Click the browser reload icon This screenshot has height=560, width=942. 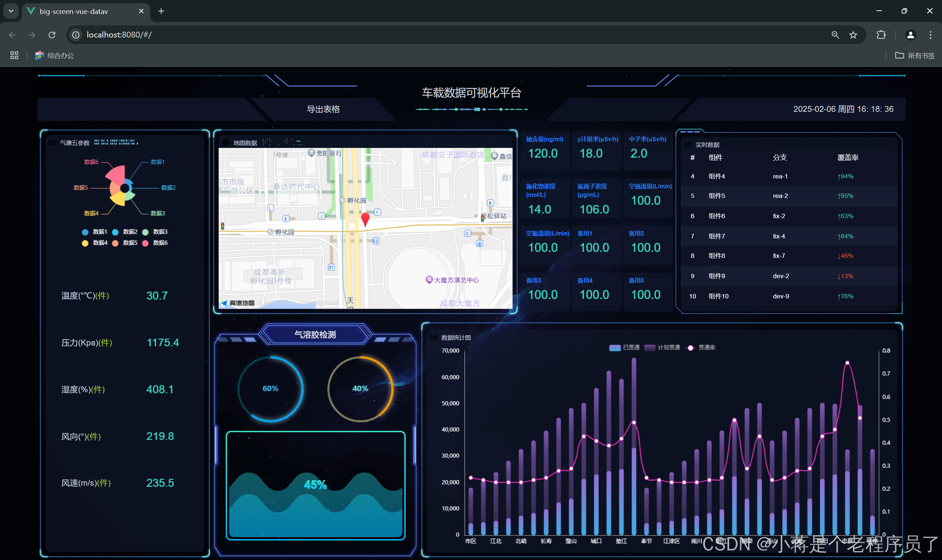click(52, 35)
